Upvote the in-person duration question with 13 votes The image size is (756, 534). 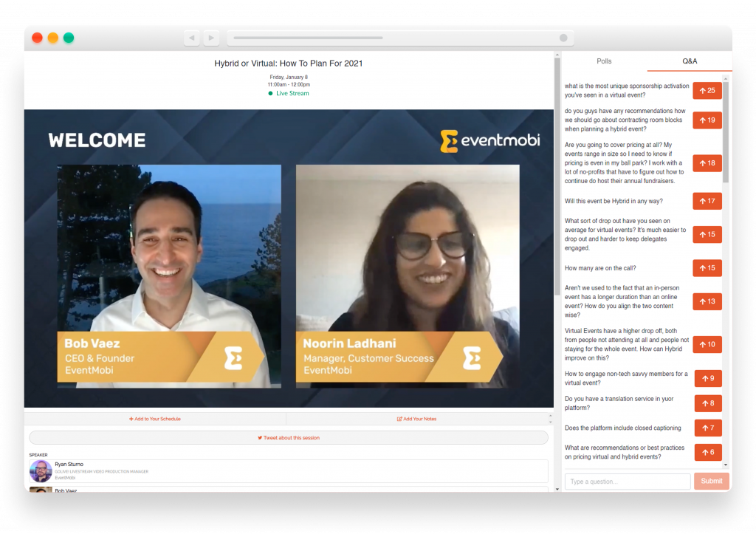[707, 301]
